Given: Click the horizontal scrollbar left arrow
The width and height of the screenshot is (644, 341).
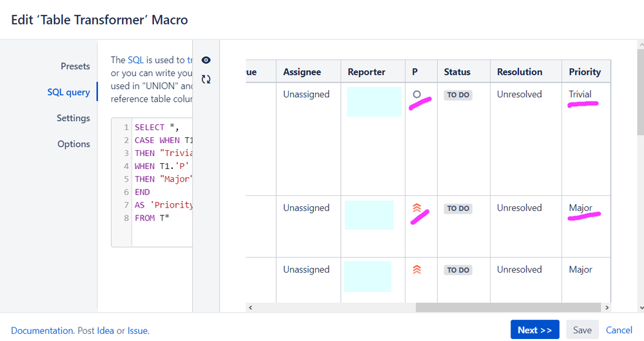Looking at the screenshot, I should (x=250, y=308).
